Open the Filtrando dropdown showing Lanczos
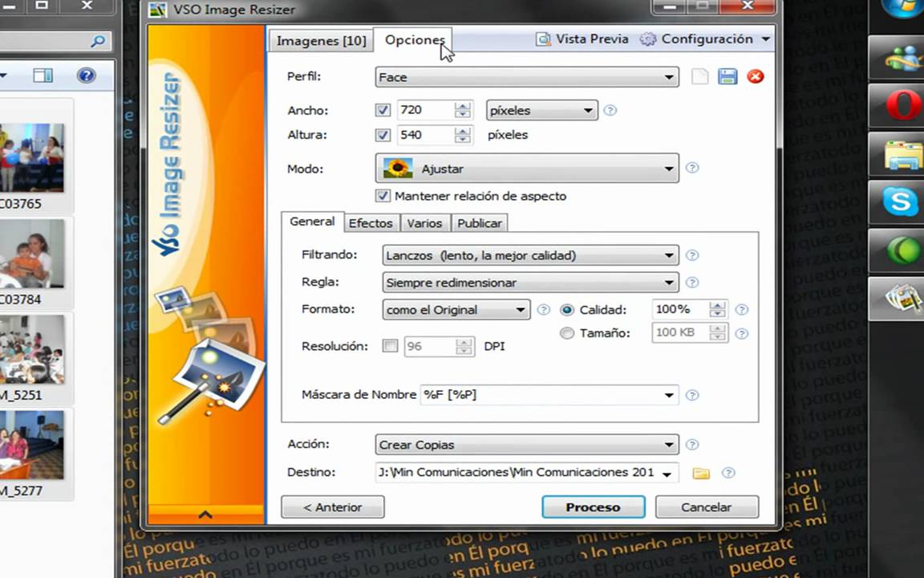 [x=530, y=255]
